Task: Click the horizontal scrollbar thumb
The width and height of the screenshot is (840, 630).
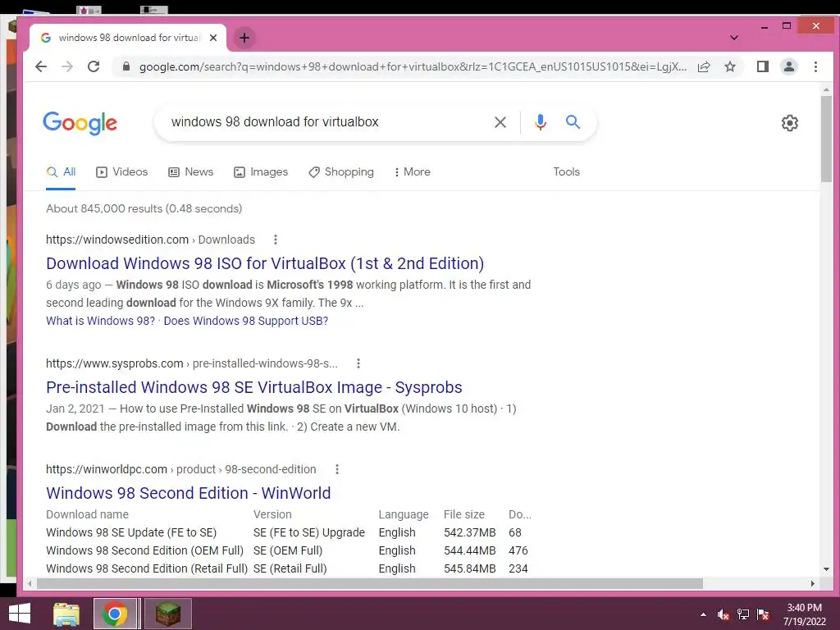Action: click(x=370, y=583)
